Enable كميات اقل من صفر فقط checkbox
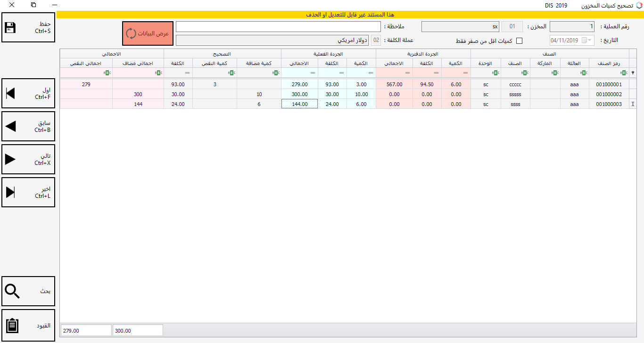 [x=520, y=41]
